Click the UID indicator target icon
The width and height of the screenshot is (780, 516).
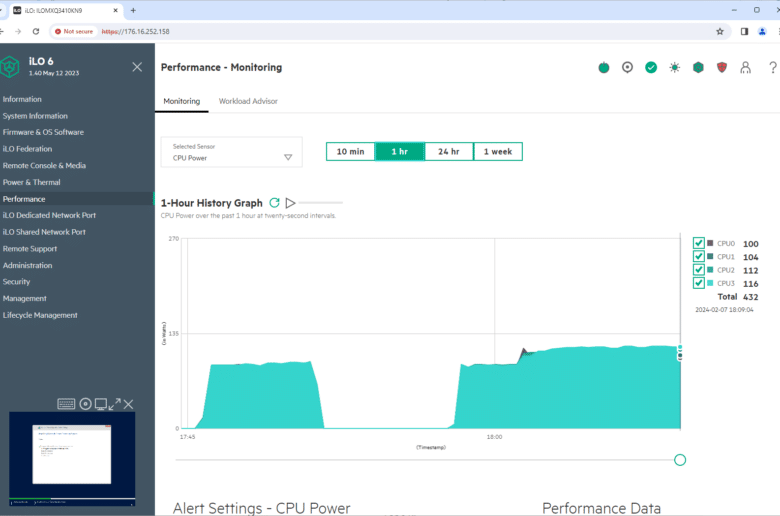click(627, 67)
